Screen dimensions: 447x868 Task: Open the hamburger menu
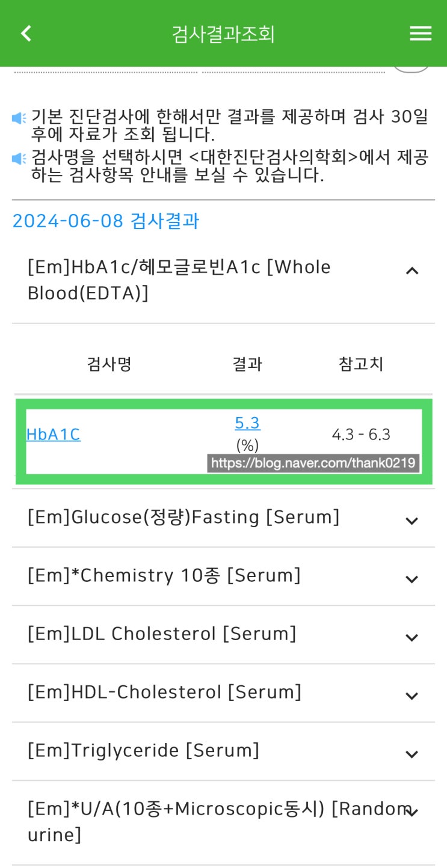point(421,34)
